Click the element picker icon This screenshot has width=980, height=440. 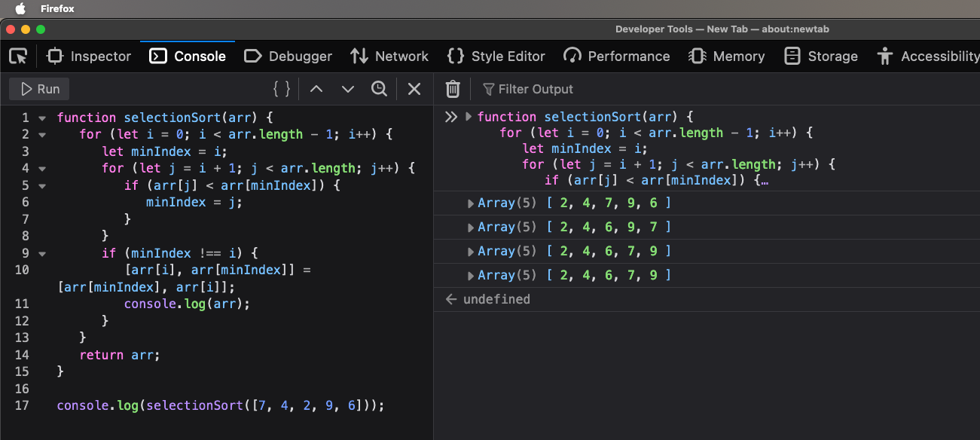pyautogui.click(x=18, y=56)
